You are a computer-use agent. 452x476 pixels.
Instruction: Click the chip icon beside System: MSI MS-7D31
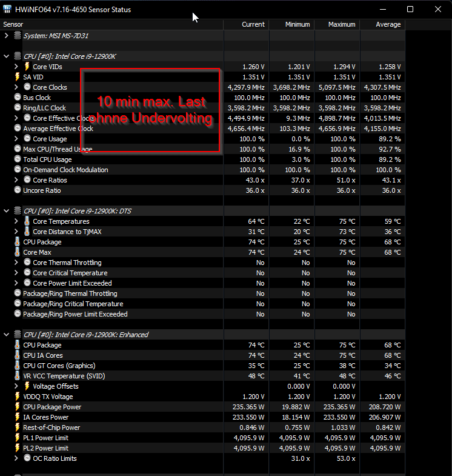coord(18,35)
